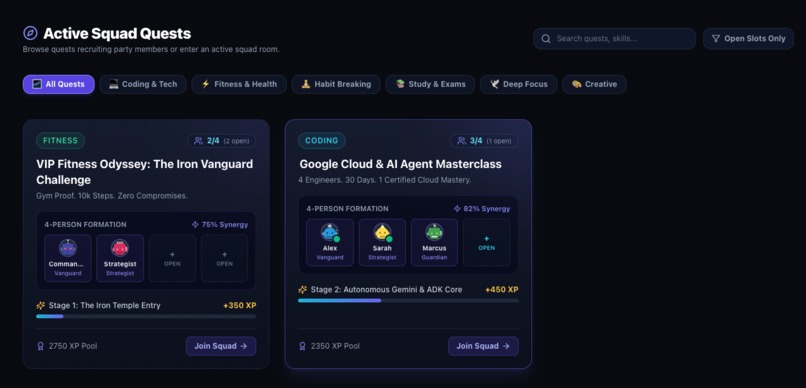Click the +350 XP reward text
Screen dimensions: 806x388
click(240, 306)
